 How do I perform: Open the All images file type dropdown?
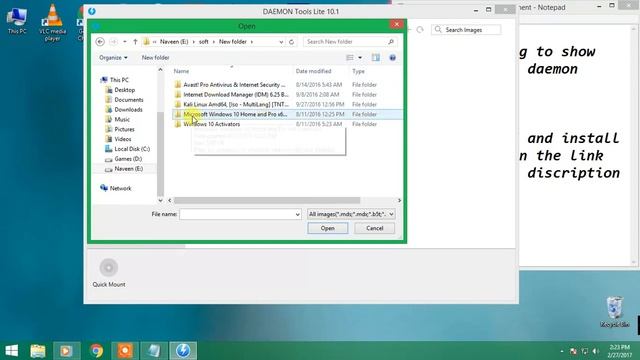[351, 214]
